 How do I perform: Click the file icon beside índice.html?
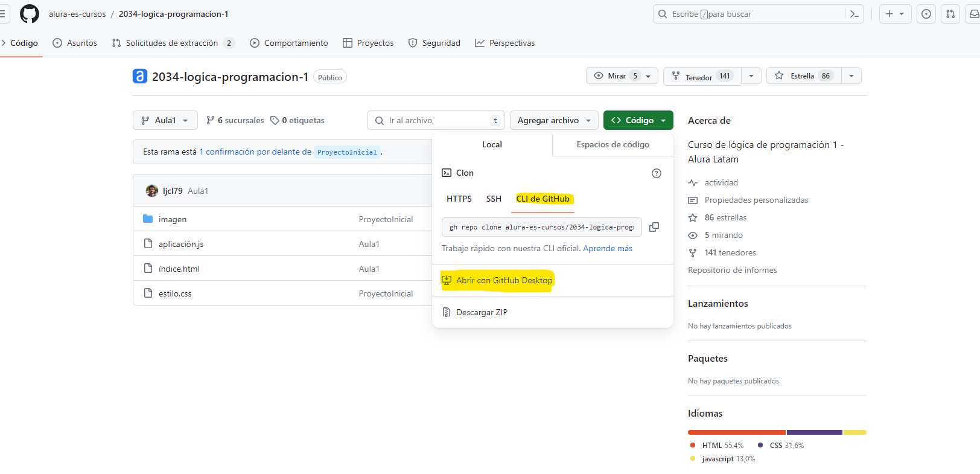[148, 268]
